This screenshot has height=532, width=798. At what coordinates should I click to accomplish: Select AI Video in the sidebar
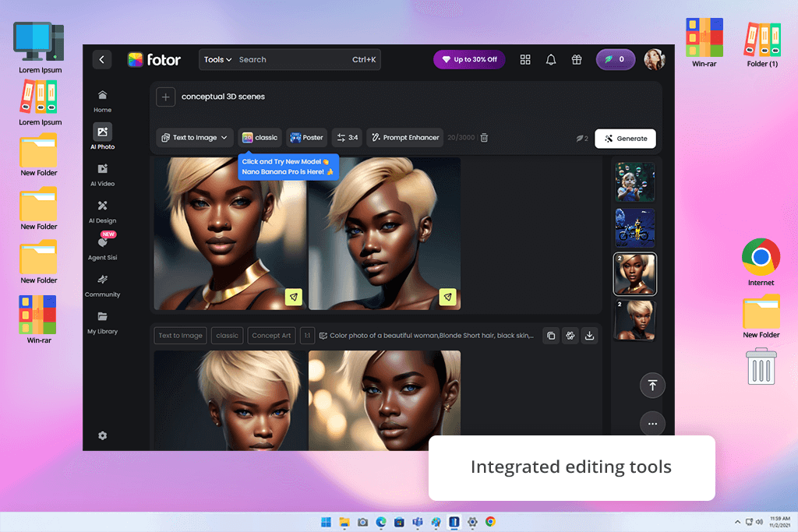coord(102,175)
